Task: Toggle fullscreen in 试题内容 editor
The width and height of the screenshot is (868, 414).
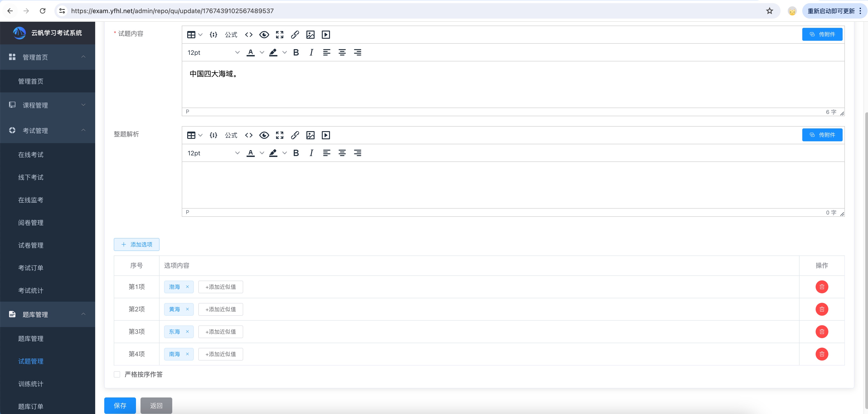Action: pos(280,35)
